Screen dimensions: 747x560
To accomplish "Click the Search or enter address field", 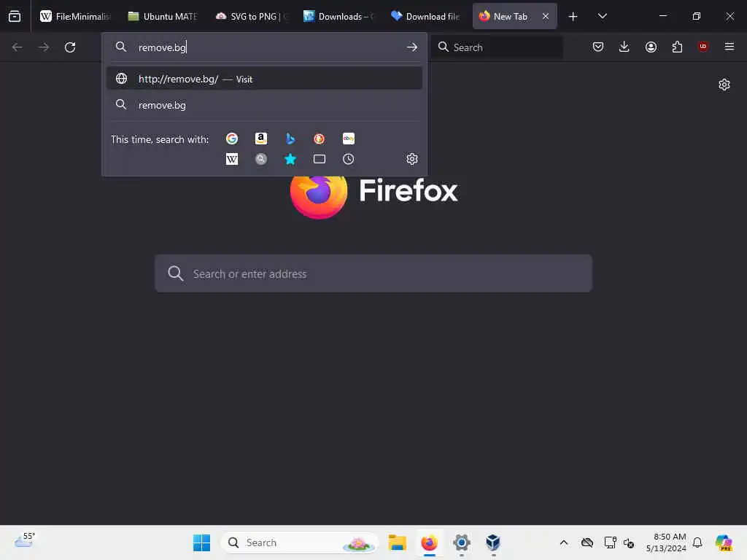I will [x=373, y=273].
